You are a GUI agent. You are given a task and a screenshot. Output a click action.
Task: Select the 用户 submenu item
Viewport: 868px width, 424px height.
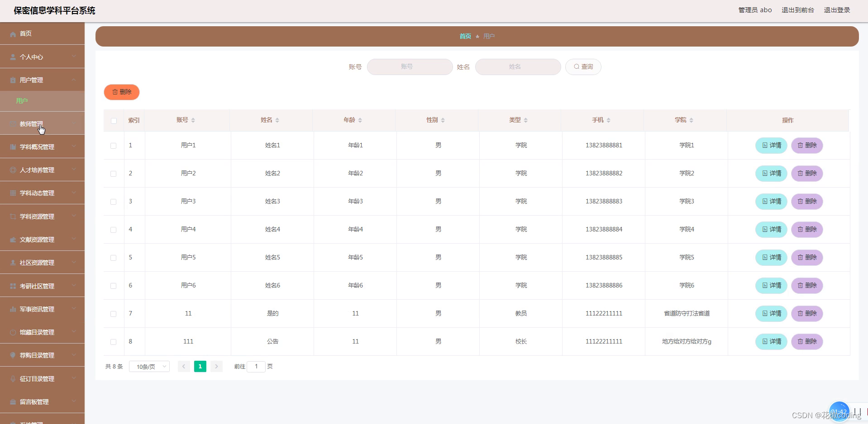(x=42, y=101)
